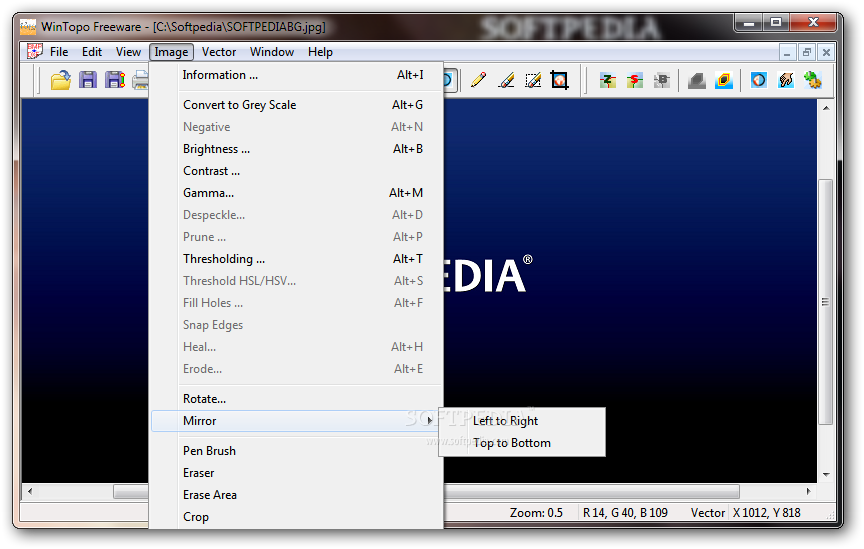Click the printer icon in toolbar
864x549 pixels.
tap(141, 80)
